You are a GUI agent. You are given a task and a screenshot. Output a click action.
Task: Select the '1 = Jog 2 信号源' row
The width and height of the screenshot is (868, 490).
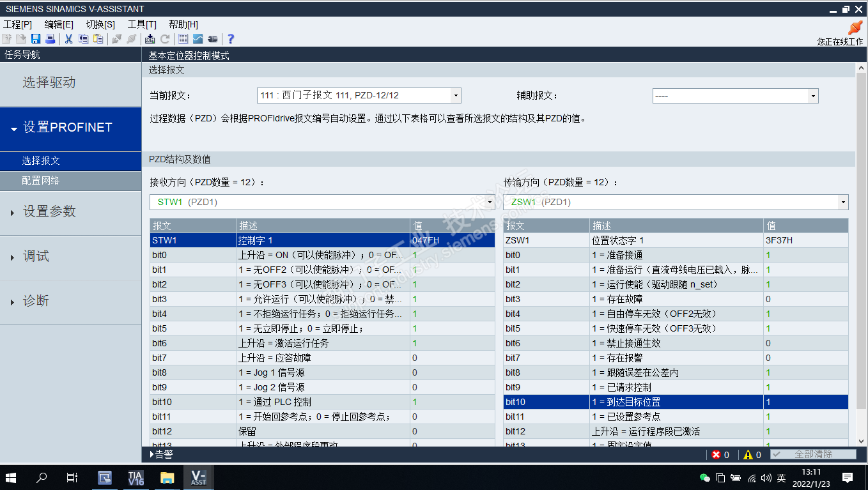(322, 388)
